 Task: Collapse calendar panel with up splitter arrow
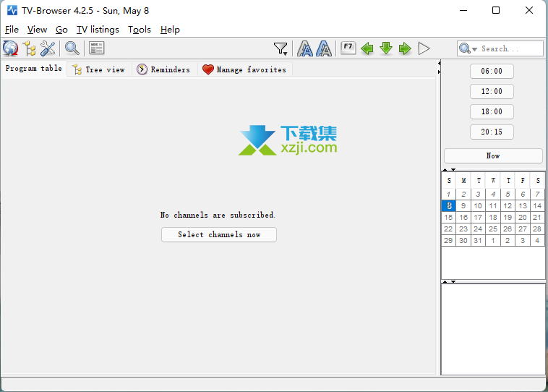(x=445, y=169)
